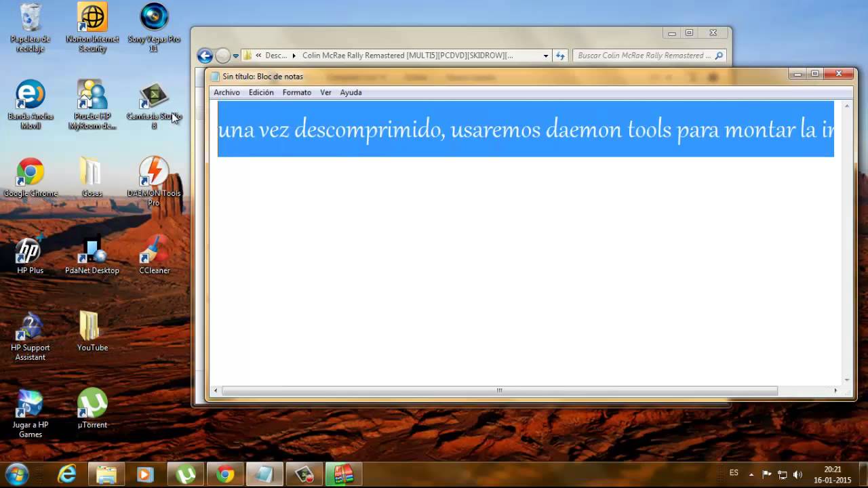
Task: Open the Formato menu in Notepad
Action: click(297, 92)
